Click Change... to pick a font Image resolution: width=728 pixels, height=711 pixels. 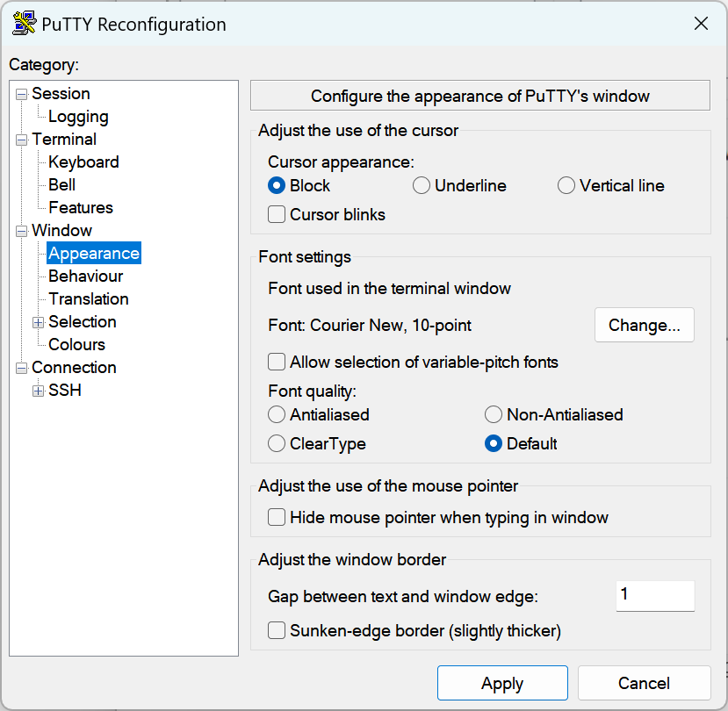(644, 325)
